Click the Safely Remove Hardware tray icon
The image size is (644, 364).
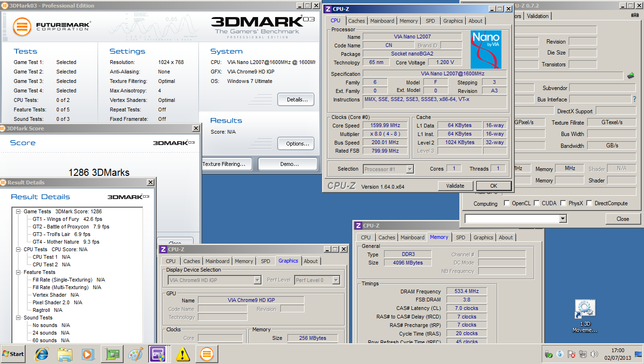click(548, 354)
